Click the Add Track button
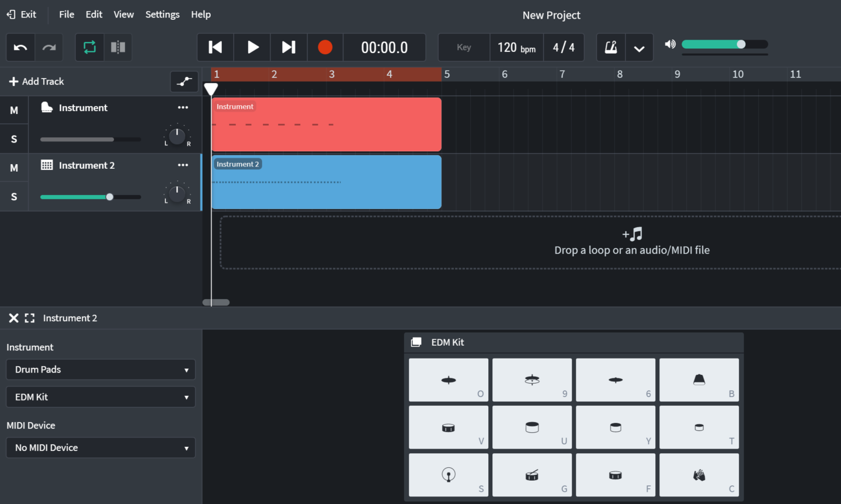Image resolution: width=841 pixels, height=504 pixels. (37, 82)
